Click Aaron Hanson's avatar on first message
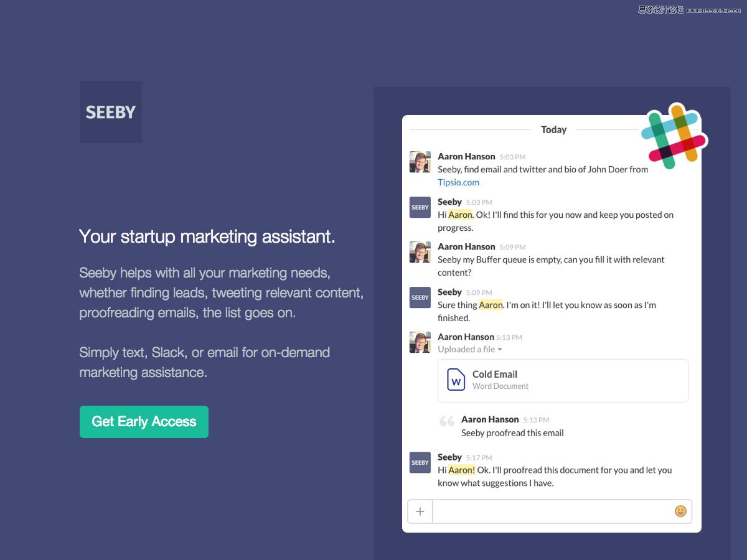This screenshot has width=747, height=560. point(420,162)
